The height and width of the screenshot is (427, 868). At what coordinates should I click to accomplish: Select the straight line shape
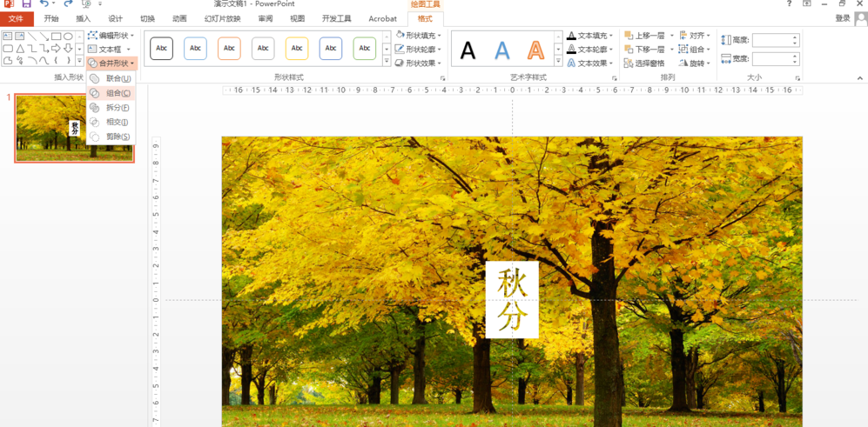33,37
